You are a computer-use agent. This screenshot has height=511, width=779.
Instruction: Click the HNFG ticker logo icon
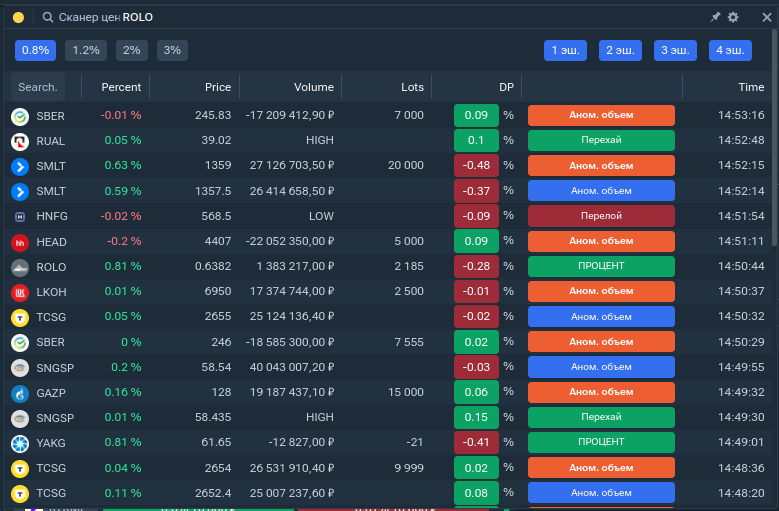[x=19, y=216]
